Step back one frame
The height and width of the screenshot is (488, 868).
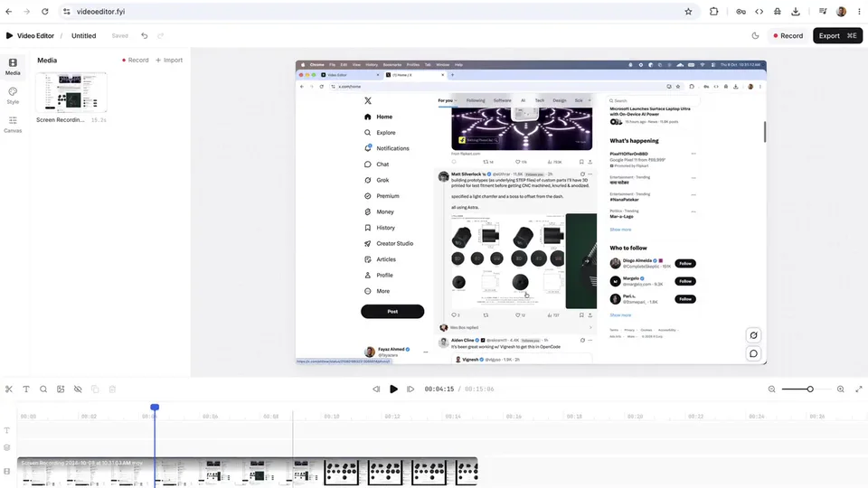[x=376, y=389]
